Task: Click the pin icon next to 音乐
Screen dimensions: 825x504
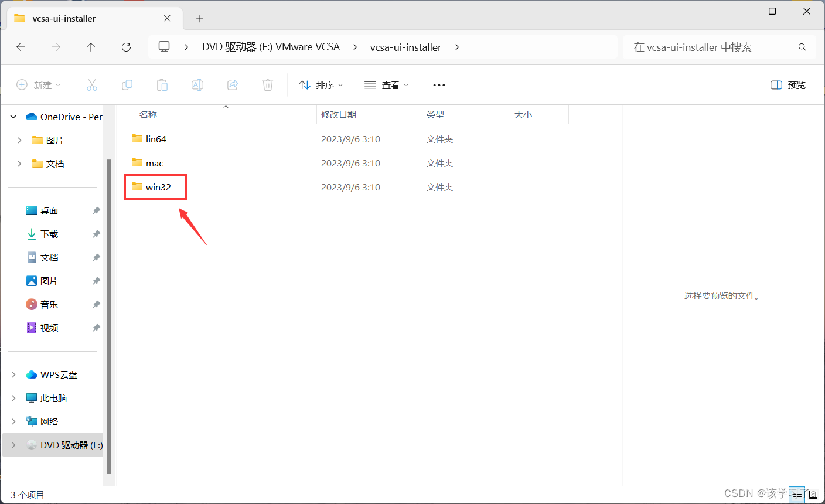Action: tap(96, 304)
